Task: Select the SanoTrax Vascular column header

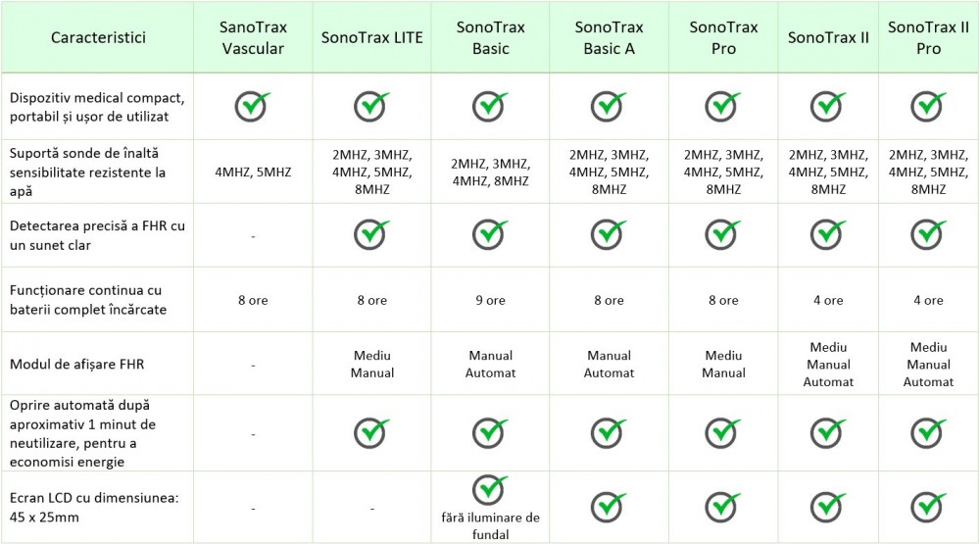Action: (x=253, y=37)
